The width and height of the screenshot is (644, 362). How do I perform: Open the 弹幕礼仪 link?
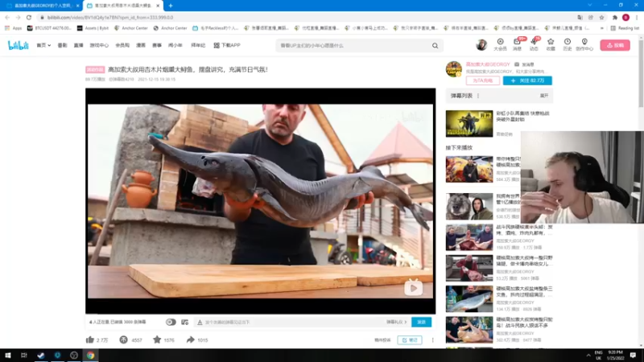point(396,323)
